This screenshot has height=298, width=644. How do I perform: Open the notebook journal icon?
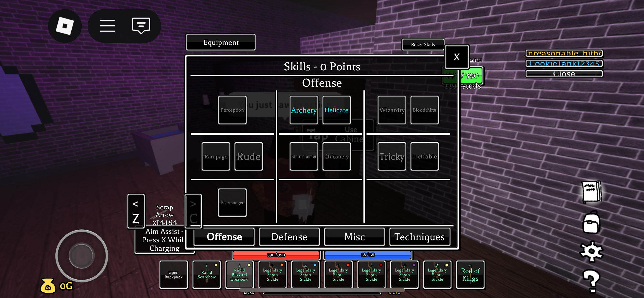592,192
